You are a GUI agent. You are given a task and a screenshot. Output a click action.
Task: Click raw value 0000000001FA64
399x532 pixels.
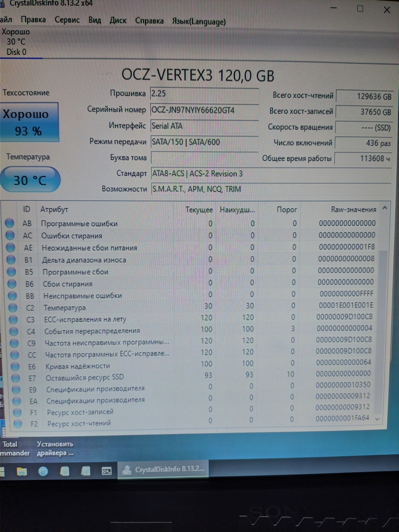(342, 418)
